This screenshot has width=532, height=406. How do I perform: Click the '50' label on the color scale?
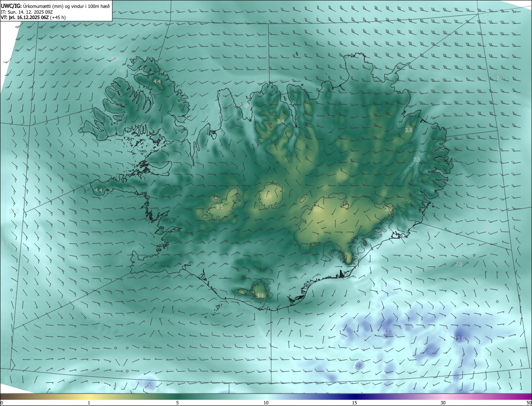click(x=529, y=403)
